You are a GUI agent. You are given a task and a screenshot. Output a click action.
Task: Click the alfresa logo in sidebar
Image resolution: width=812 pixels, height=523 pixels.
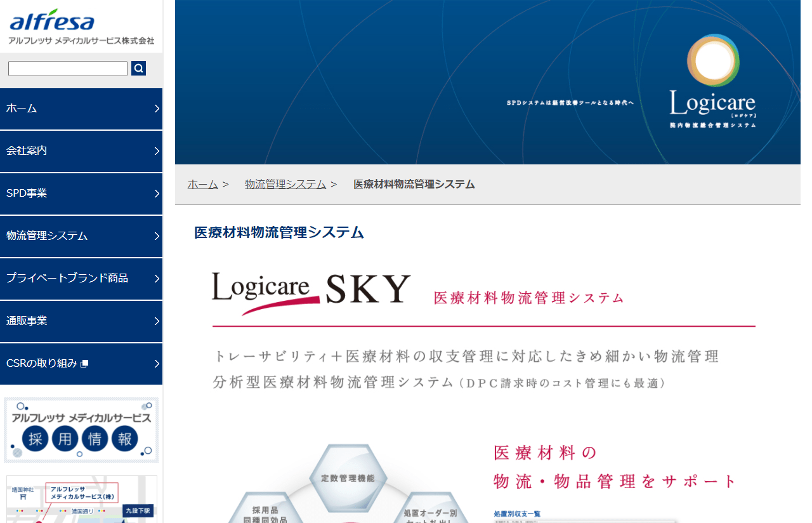(81, 27)
